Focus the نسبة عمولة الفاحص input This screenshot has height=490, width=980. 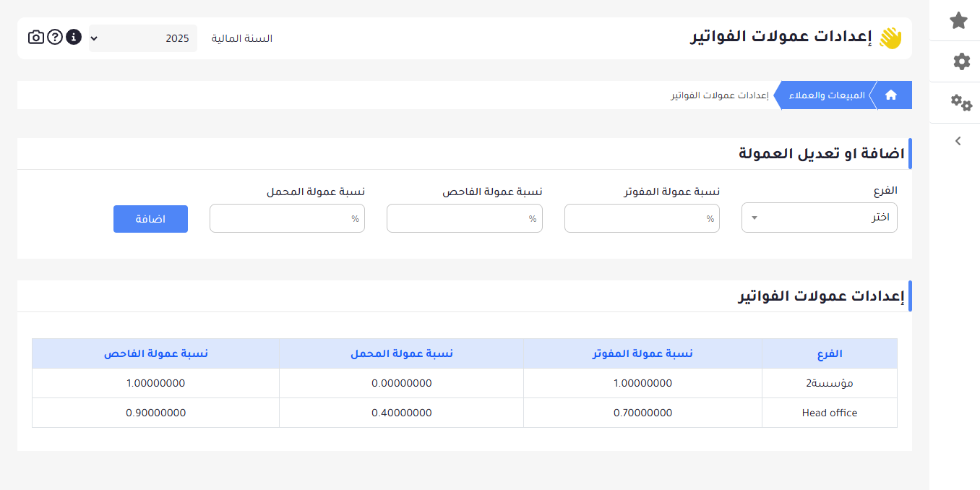pyautogui.click(x=465, y=218)
